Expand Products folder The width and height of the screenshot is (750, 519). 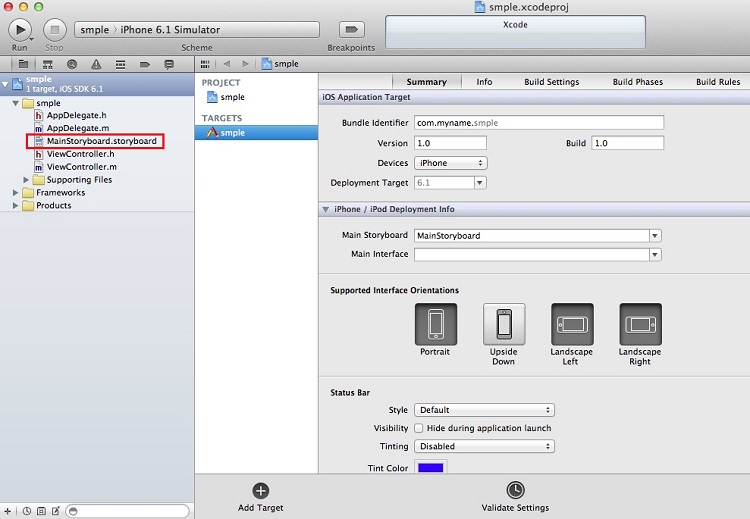tap(15, 206)
